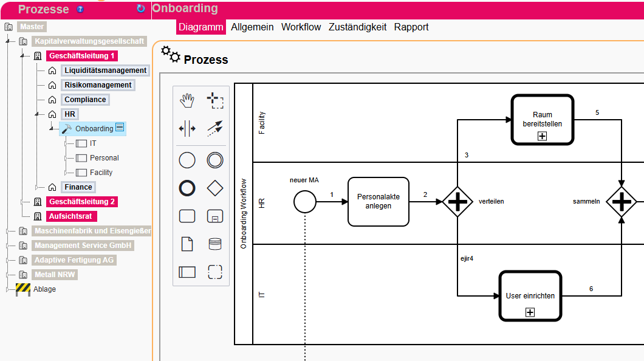
Task: Collapse the Geschäftsleitung 1 tree node
Action: [x=22, y=56]
